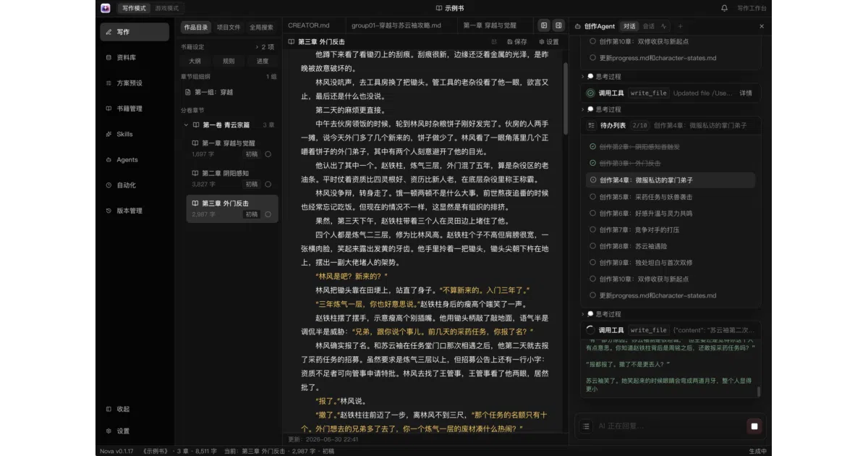Click 详情 next to write_file tool call
This screenshot has width=868, height=456.
pyautogui.click(x=745, y=93)
